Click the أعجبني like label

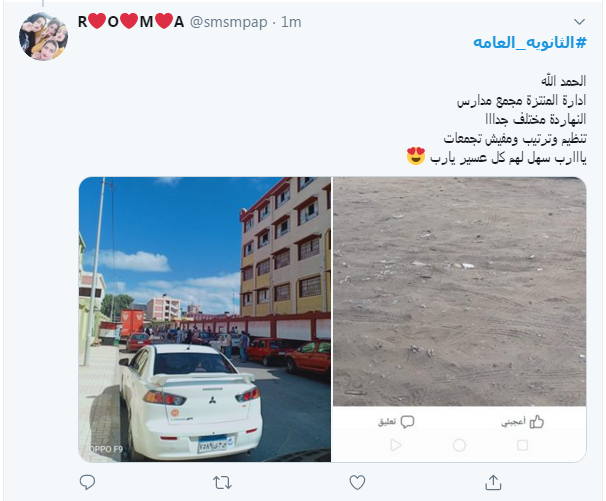(513, 422)
